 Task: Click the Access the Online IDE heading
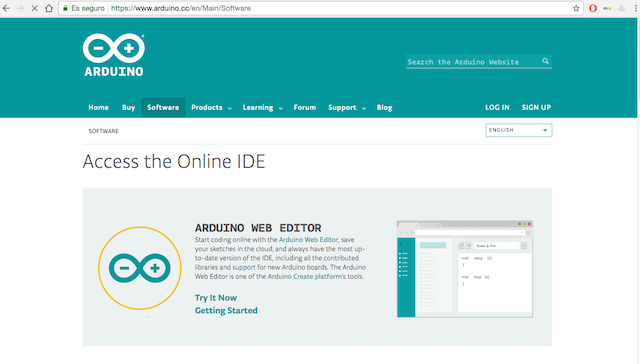(174, 161)
